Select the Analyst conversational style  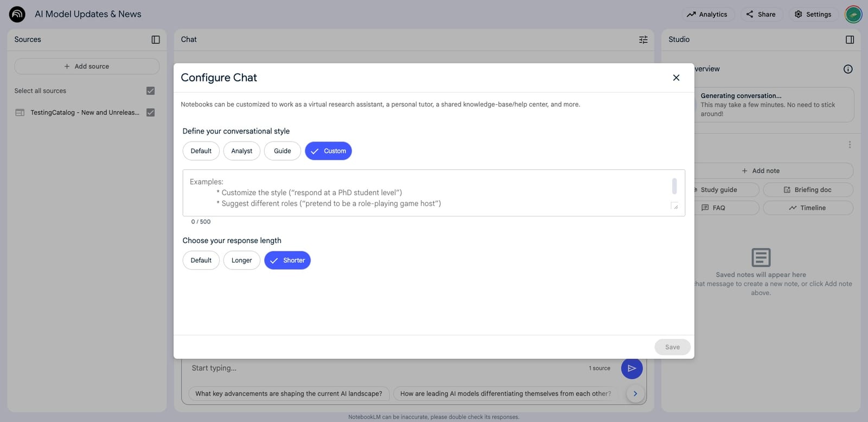241,150
